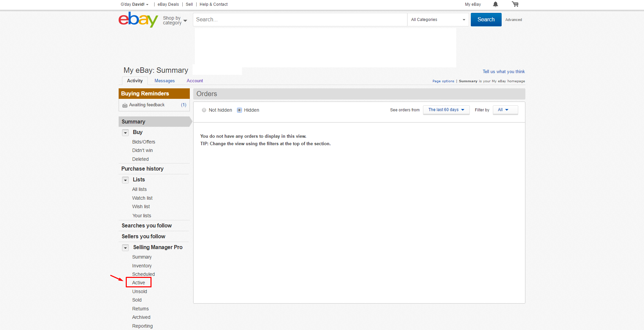Open eBay Deals in top menu
644x330 pixels.
point(168,4)
